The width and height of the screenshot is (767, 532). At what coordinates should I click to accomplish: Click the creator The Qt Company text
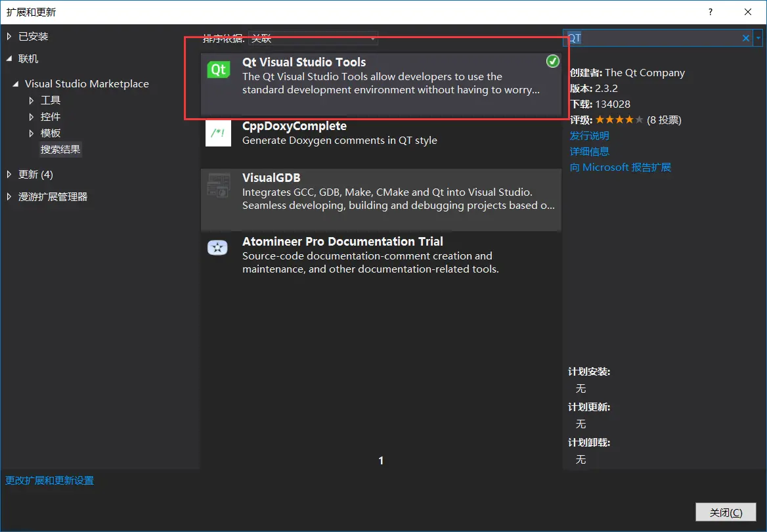(645, 73)
